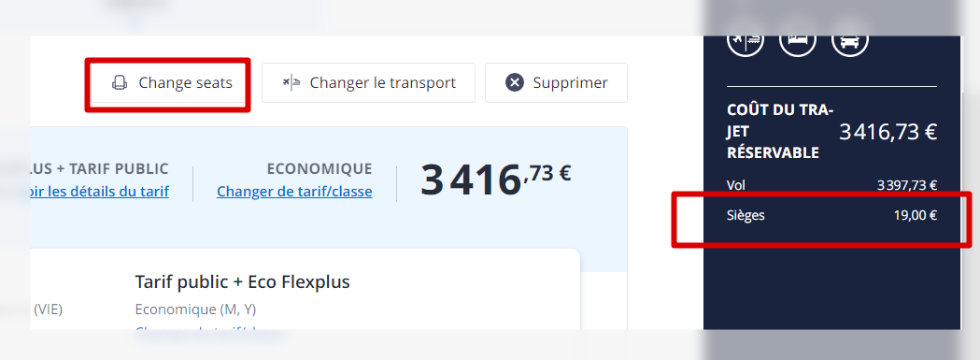Click Changer de tarif/classe link under ECONOMIQUE
The width and height of the screenshot is (980, 360).
coord(294,191)
